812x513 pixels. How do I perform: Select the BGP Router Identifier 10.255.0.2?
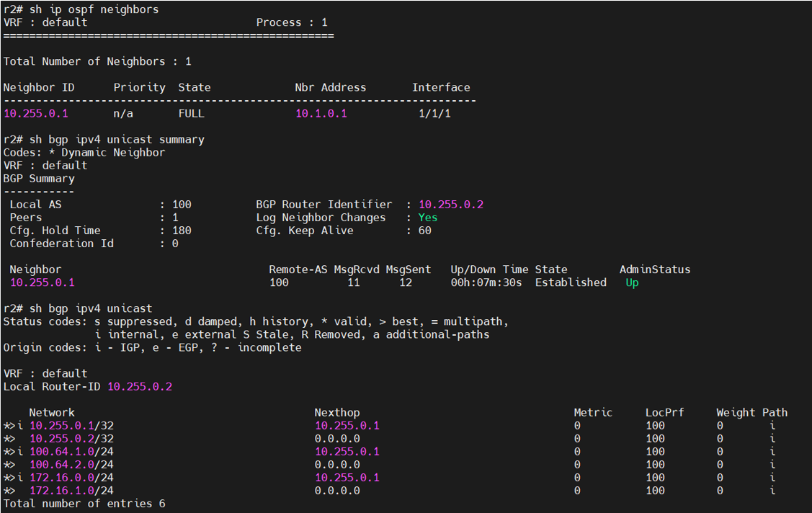tap(451, 205)
